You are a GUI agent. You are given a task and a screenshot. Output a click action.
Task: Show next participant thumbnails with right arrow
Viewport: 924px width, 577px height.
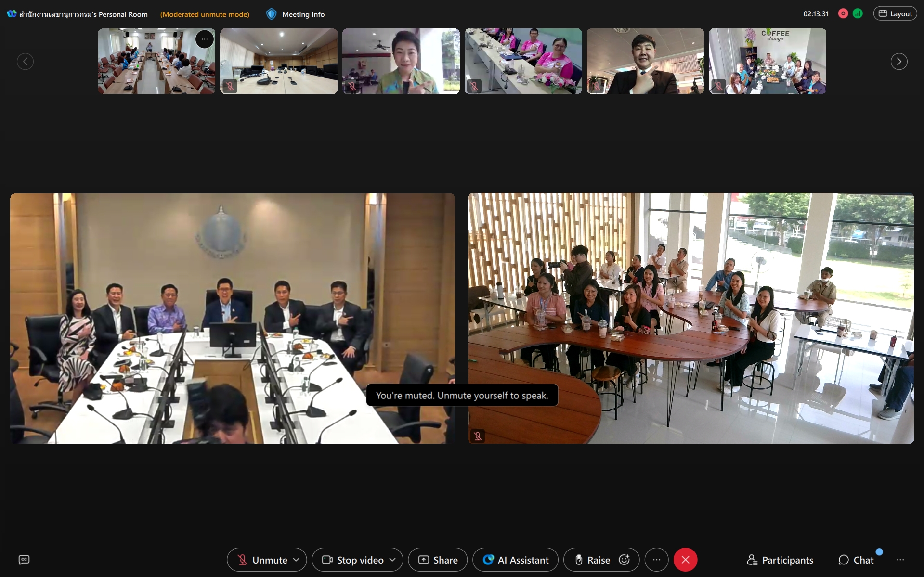pyautogui.click(x=898, y=62)
